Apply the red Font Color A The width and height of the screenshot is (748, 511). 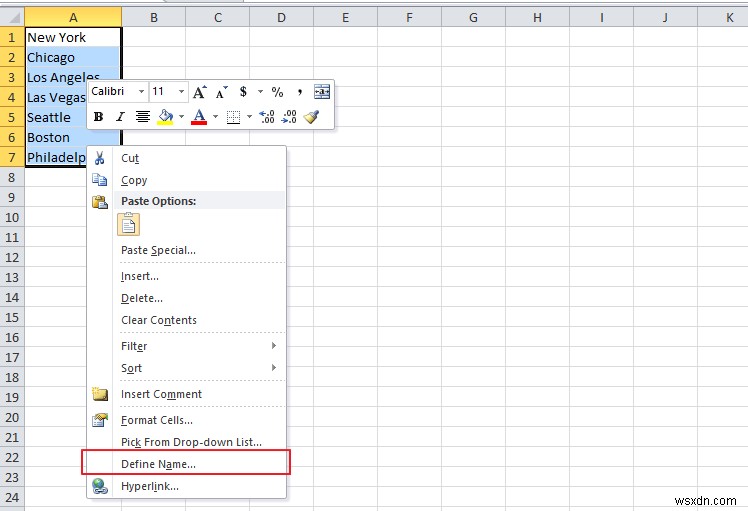[199, 116]
